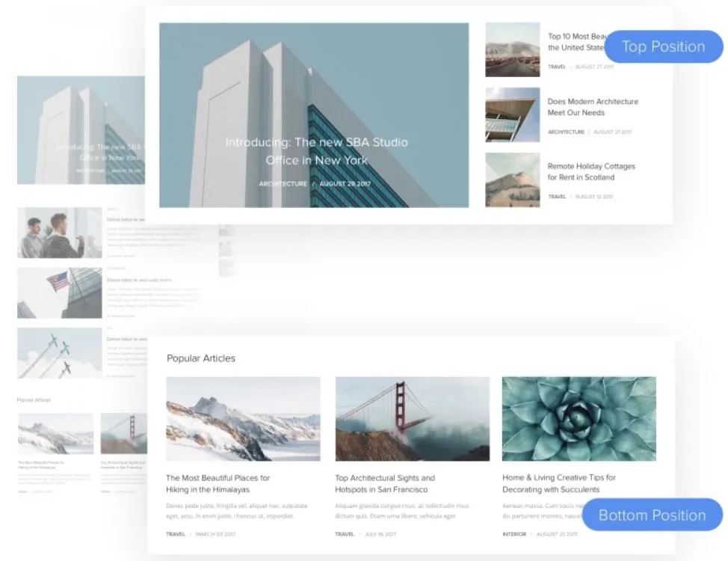View the succulents decorating tips article
Viewport: 728px width, 561px height.
coord(559,483)
